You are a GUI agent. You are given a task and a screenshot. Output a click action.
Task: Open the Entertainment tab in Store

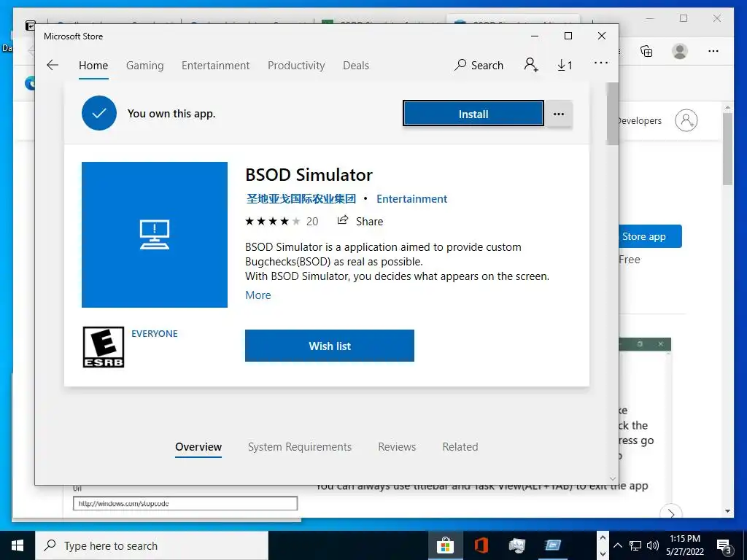(215, 65)
